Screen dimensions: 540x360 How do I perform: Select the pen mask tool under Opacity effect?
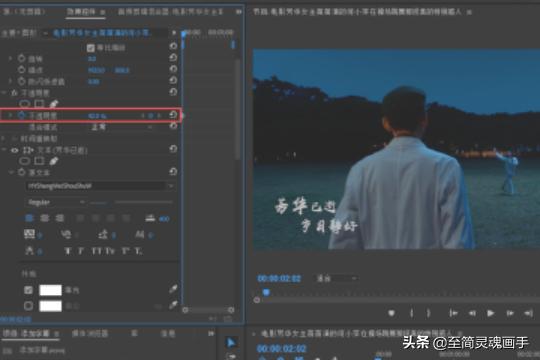click(x=54, y=103)
